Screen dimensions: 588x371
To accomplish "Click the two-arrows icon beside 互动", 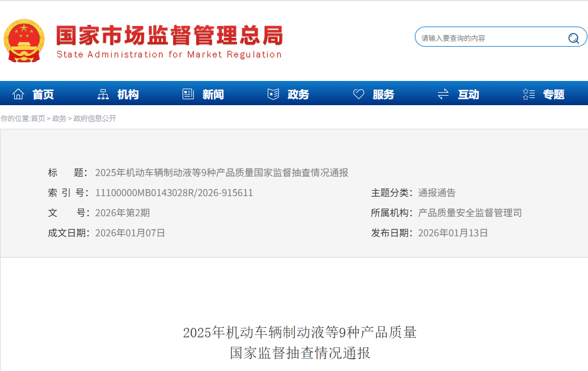I will (x=443, y=95).
